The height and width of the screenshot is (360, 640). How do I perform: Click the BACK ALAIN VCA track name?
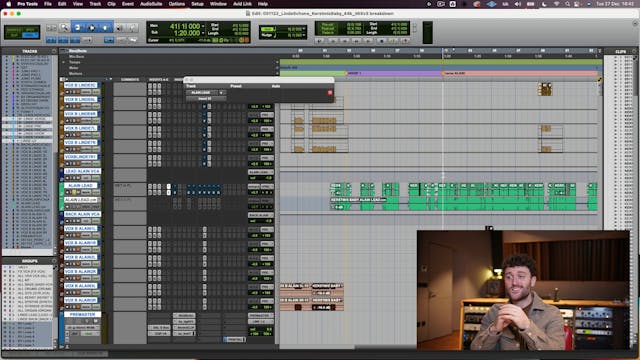(x=82, y=214)
